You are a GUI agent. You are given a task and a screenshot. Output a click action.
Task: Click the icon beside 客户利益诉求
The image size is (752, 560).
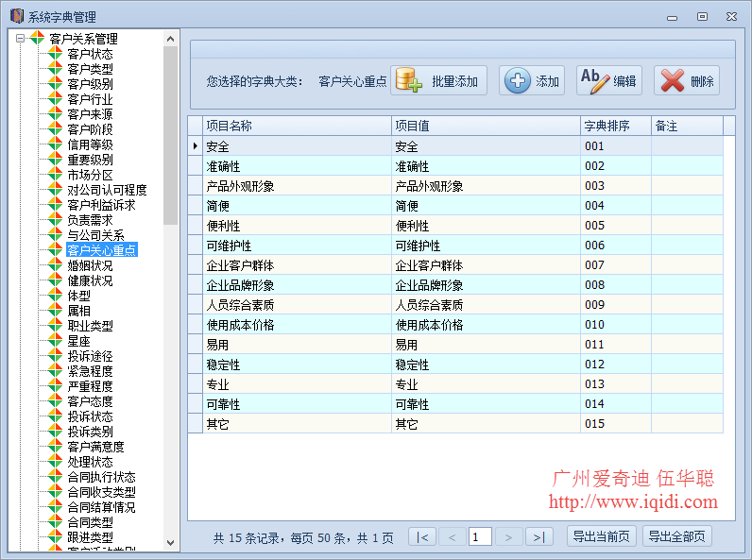(55, 205)
